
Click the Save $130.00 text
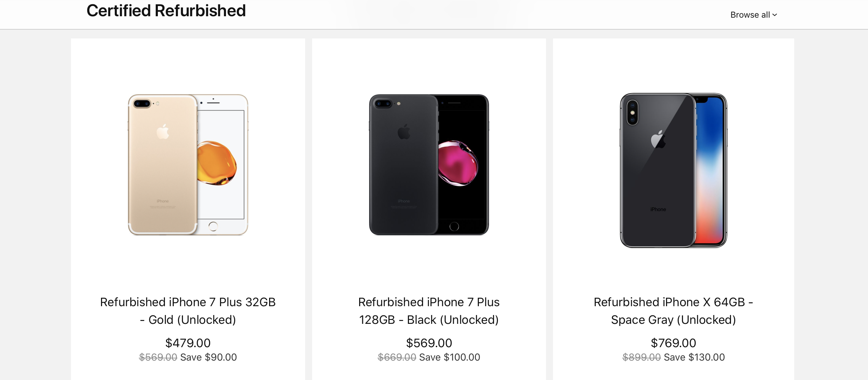click(694, 357)
